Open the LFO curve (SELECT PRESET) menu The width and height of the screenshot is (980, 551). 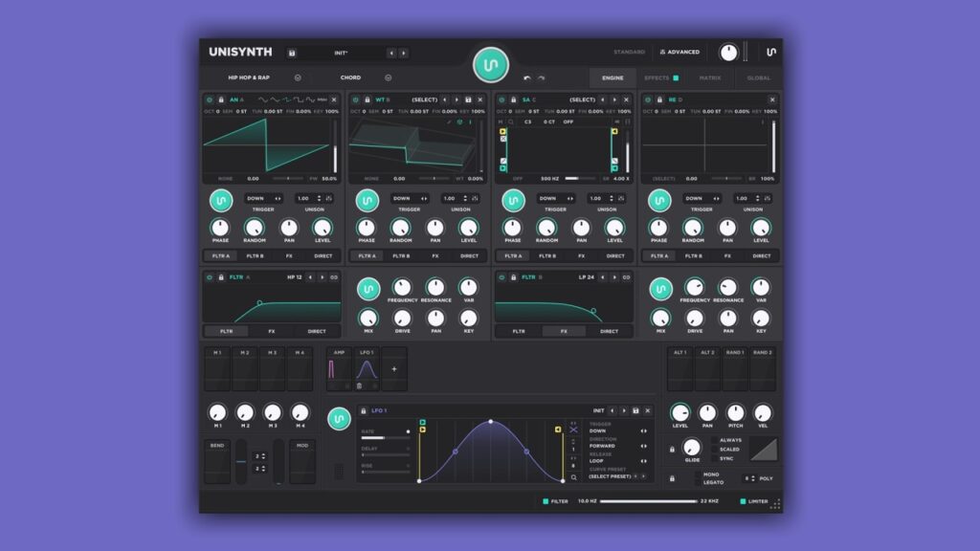610,476
